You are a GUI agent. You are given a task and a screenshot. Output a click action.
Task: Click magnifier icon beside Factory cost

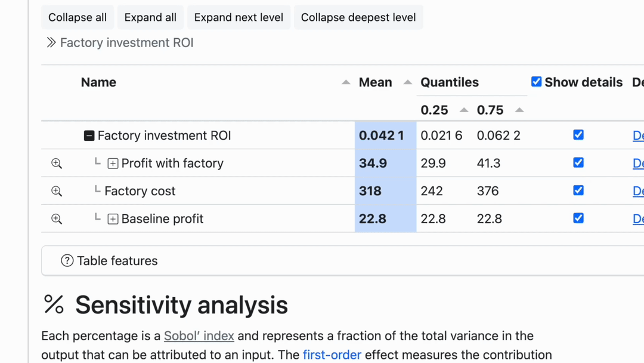click(x=57, y=191)
